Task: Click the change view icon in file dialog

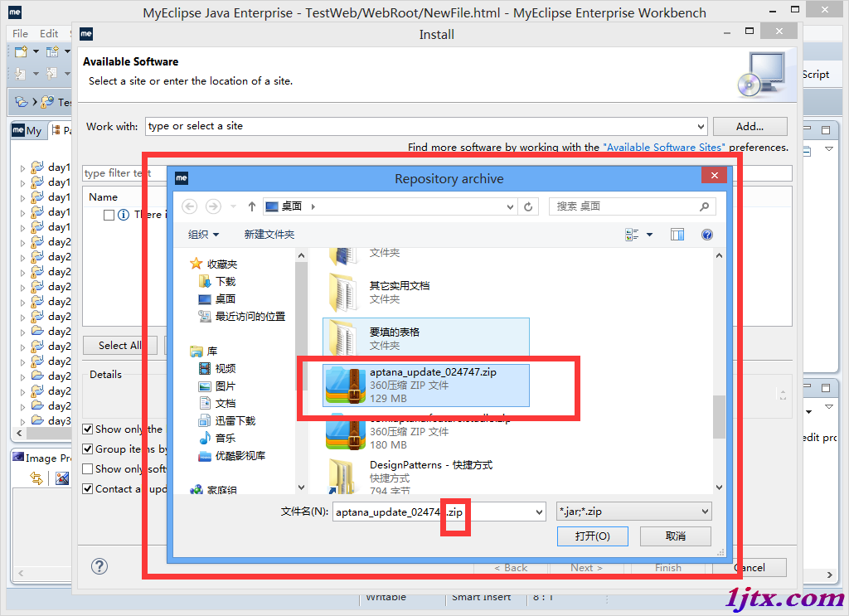Action: tap(632, 235)
